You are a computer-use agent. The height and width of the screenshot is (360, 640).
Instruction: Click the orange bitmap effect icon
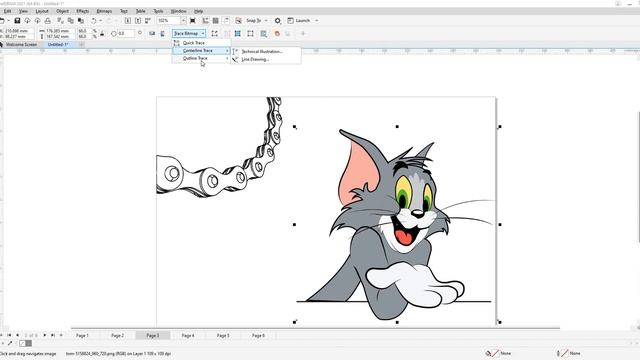point(277,33)
